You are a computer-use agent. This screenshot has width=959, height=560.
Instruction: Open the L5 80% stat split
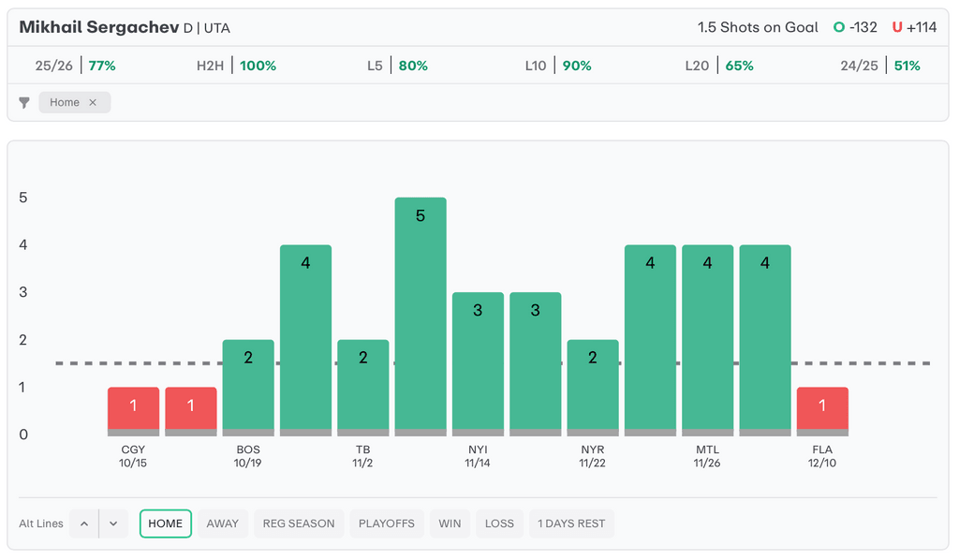coord(397,66)
